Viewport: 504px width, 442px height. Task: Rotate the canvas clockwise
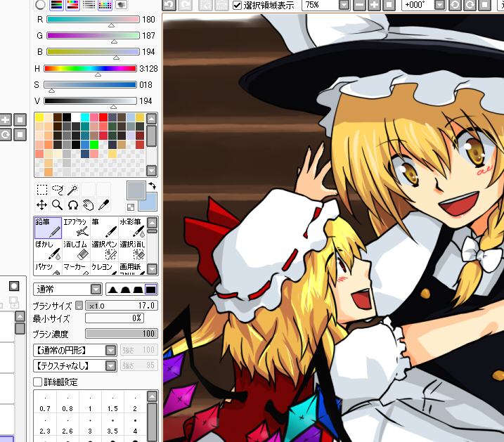pyautogui.click(x=470, y=5)
